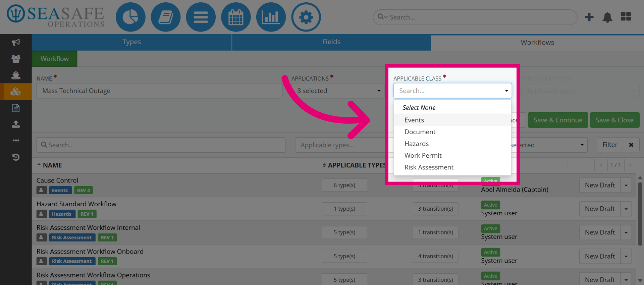Open the users group sidebar icon

click(x=16, y=59)
